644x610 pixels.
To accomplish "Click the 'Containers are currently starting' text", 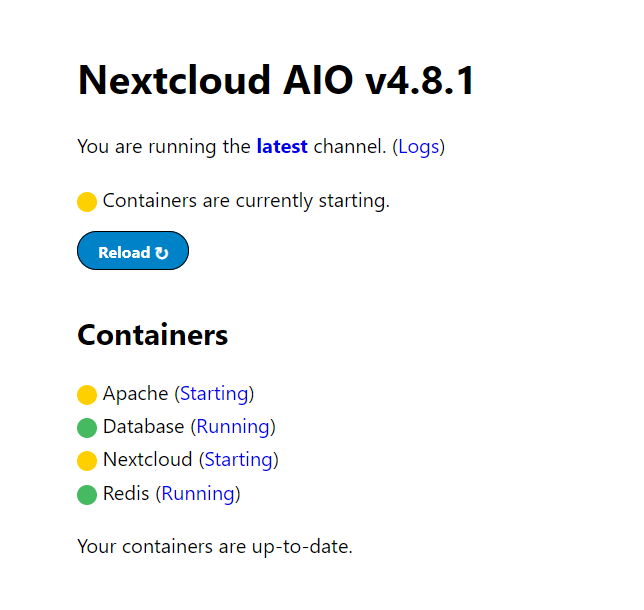I will [246, 200].
